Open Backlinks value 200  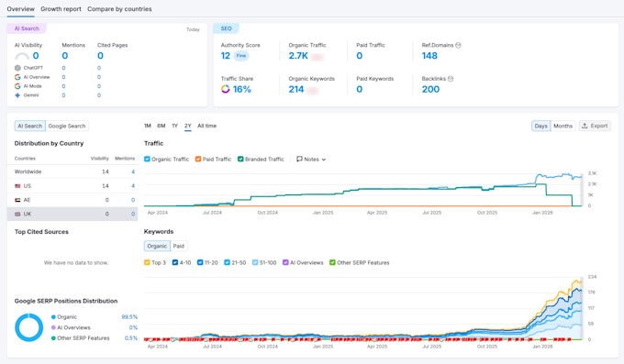tap(430, 89)
